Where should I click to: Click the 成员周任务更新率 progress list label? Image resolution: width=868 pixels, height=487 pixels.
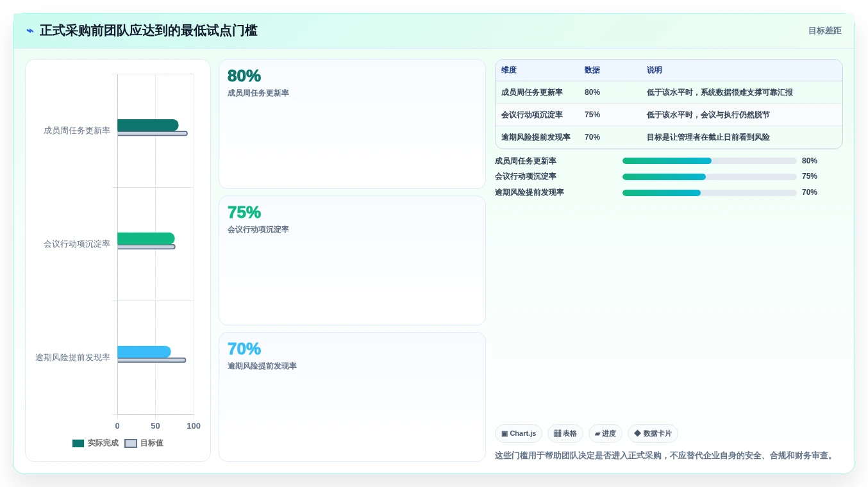tap(526, 161)
